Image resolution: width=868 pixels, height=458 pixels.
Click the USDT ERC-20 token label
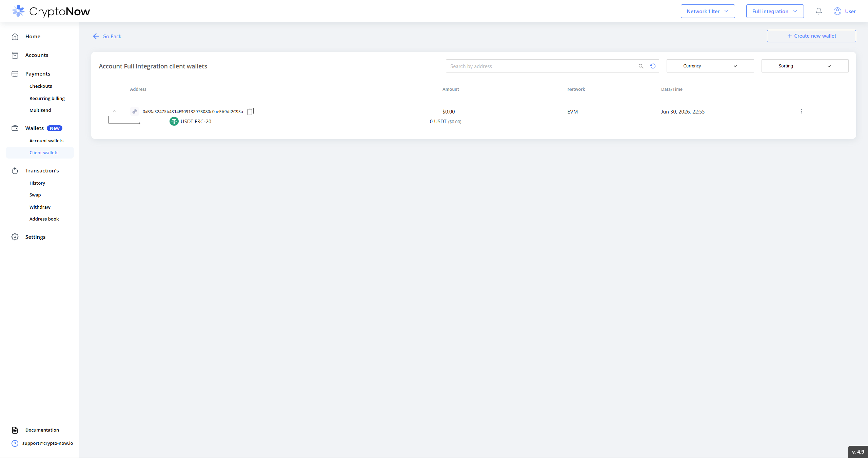pos(196,121)
